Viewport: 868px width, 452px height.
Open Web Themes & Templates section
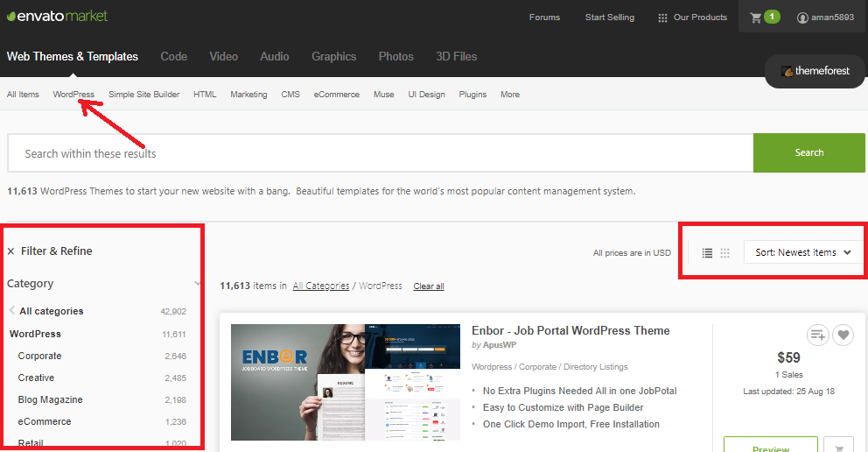pos(73,56)
